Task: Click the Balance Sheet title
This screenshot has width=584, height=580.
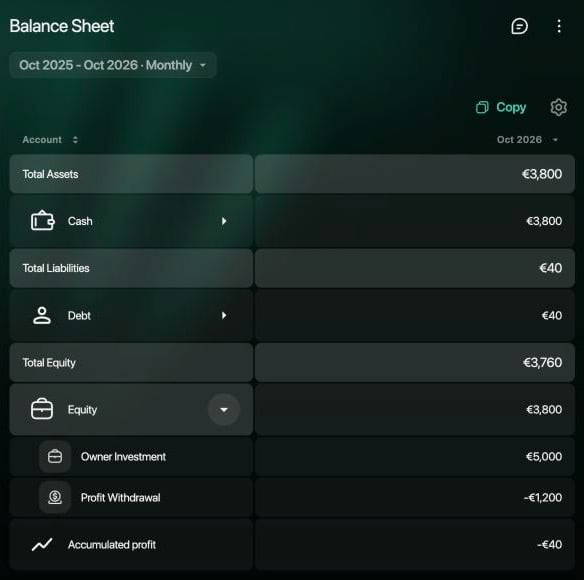Action: pyautogui.click(x=62, y=26)
